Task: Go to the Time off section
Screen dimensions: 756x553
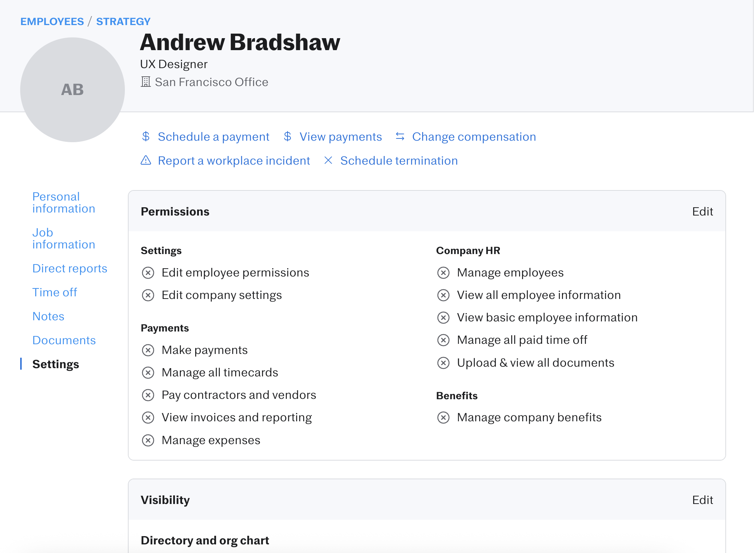Action: point(55,292)
